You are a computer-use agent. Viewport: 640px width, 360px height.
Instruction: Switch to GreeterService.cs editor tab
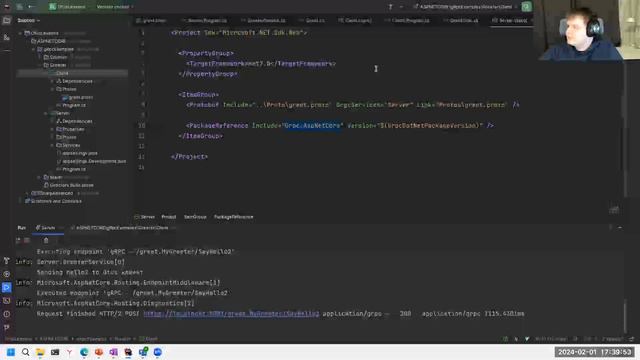point(263,20)
